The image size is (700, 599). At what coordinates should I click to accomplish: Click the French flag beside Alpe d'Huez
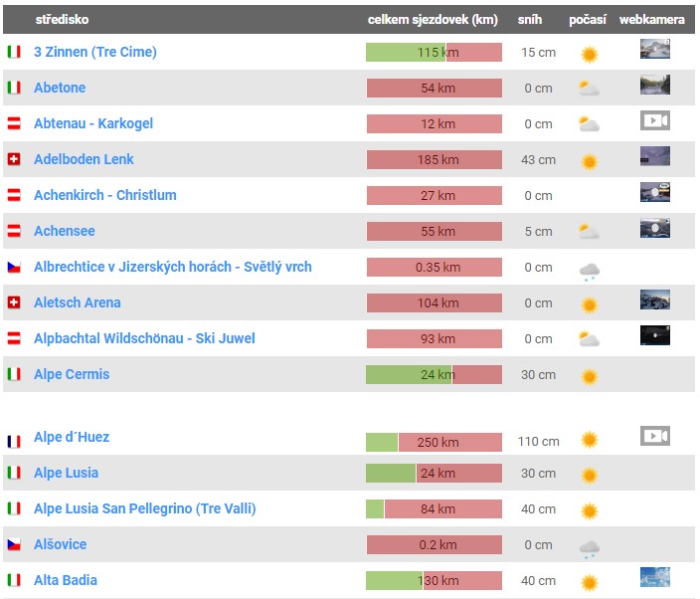pos(14,438)
